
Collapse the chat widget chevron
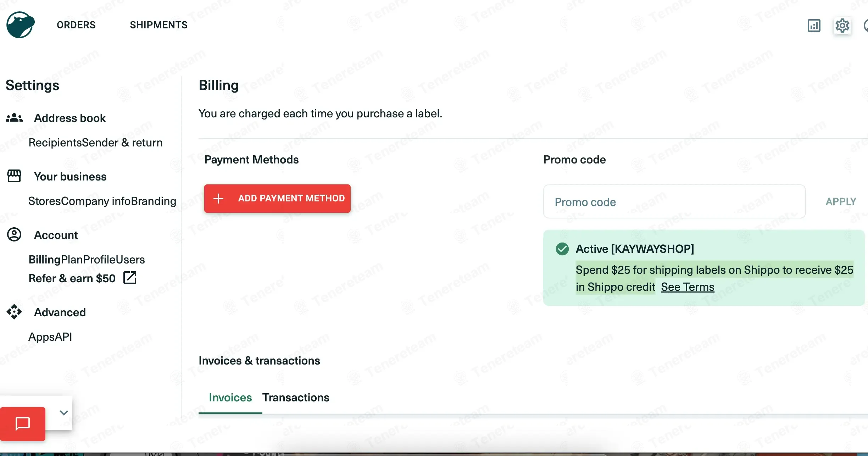coord(64,413)
